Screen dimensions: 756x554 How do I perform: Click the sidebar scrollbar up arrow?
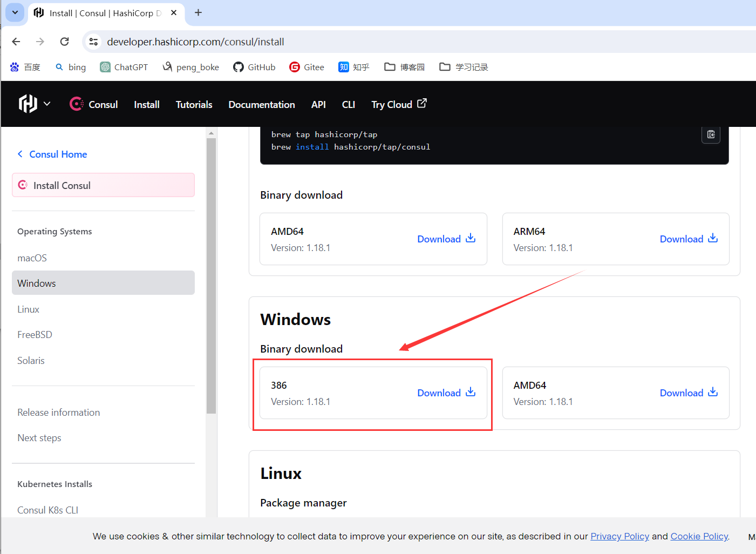tap(211, 133)
